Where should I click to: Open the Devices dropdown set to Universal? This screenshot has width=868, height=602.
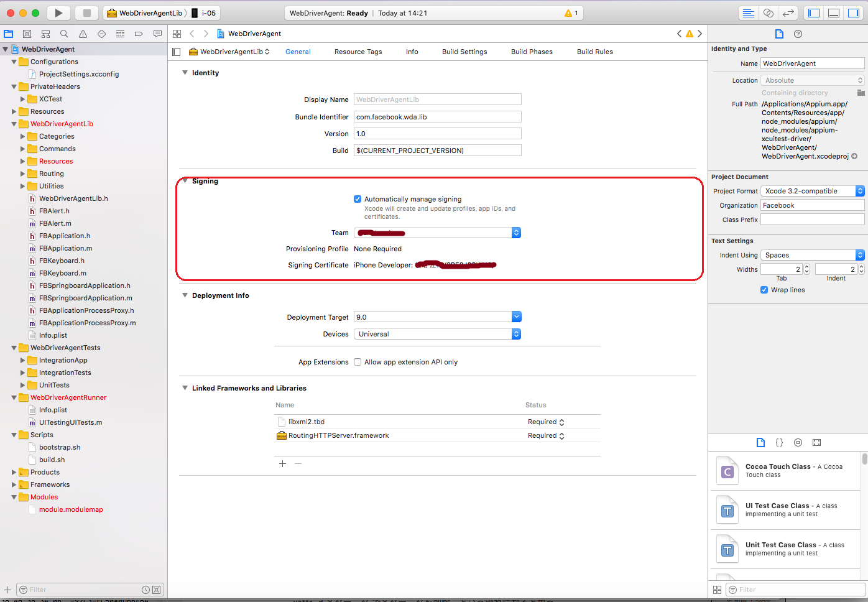click(x=516, y=334)
